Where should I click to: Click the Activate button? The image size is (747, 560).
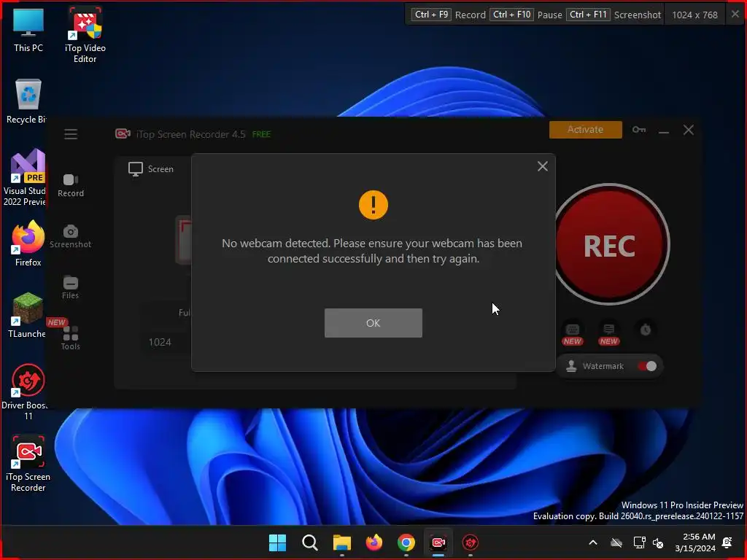pyautogui.click(x=585, y=130)
